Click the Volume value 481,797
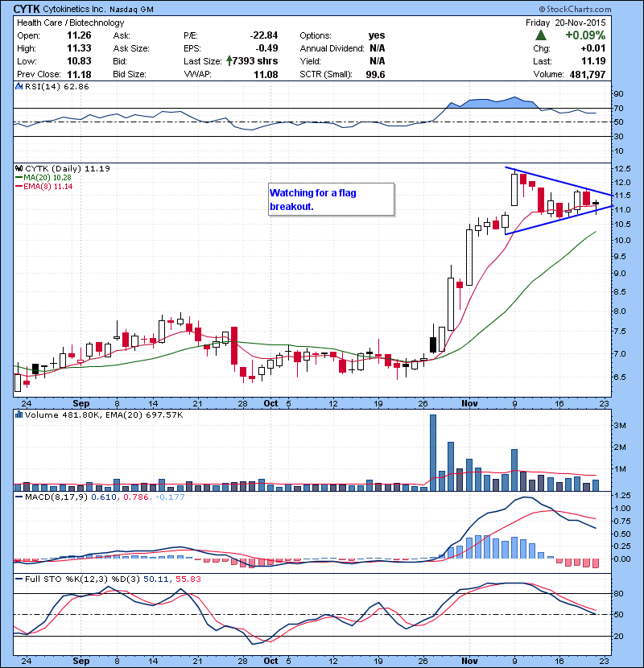The image size is (644, 668). coord(588,75)
